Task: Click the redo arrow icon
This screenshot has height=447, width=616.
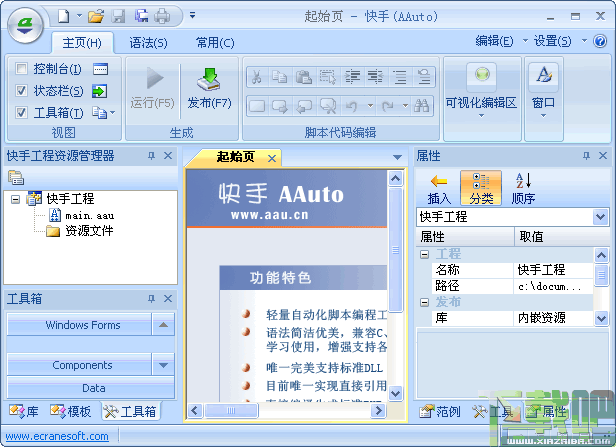Action: (387, 106)
